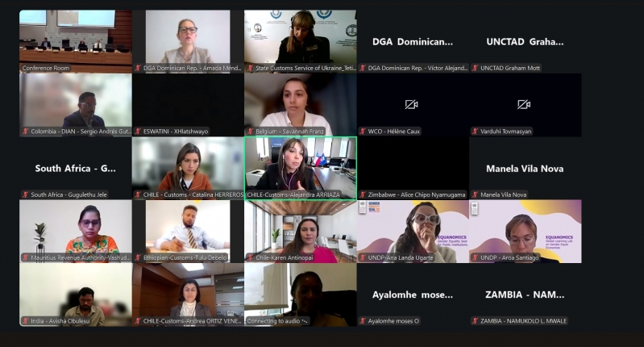The width and height of the screenshot is (644, 347).
Task: Select Belgium Savannah Franz video tile
Action: tap(301, 105)
